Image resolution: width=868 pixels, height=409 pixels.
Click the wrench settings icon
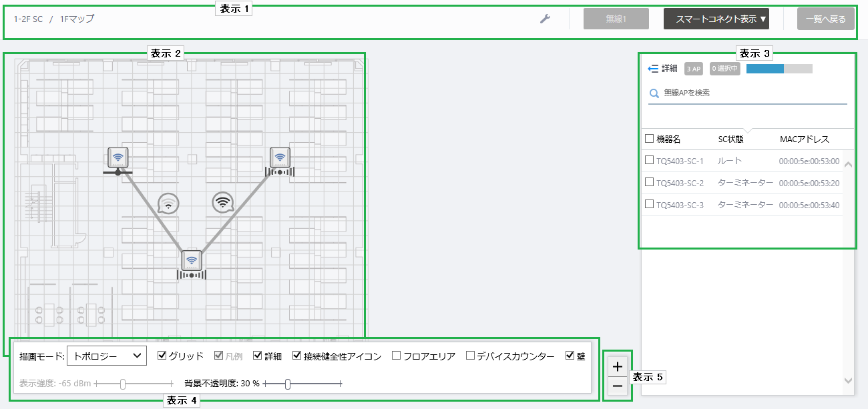click(x=545, y=19)
